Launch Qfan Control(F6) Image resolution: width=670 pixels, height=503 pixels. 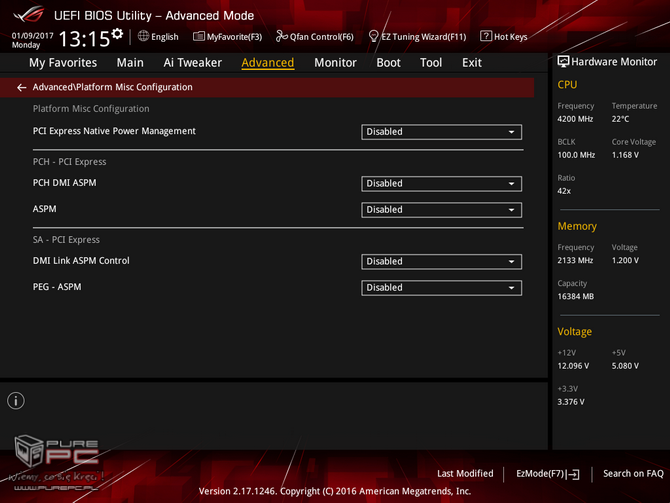321,37
